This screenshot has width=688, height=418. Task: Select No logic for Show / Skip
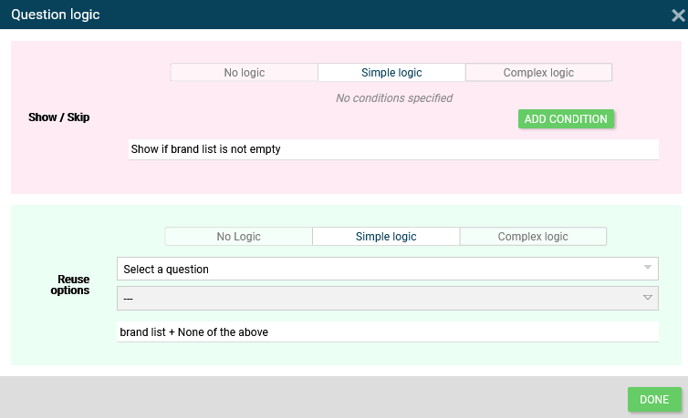pyautogui.click(x=244, y=73)
